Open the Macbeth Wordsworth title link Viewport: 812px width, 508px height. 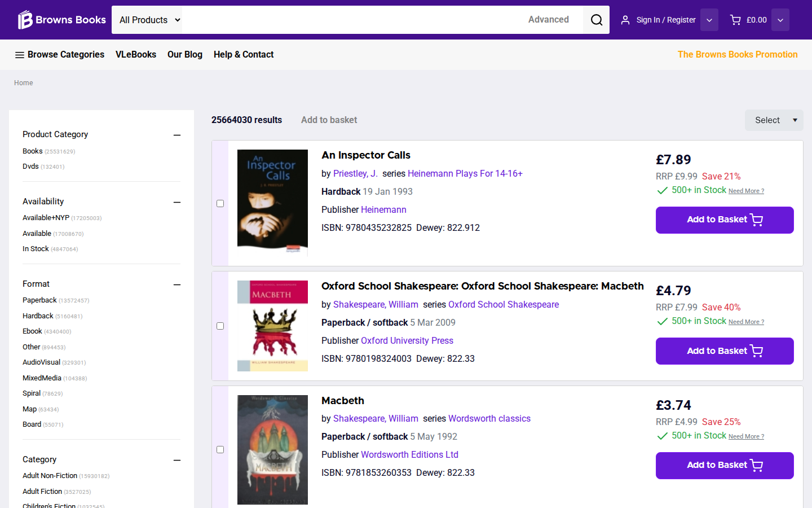pos(343,401)
